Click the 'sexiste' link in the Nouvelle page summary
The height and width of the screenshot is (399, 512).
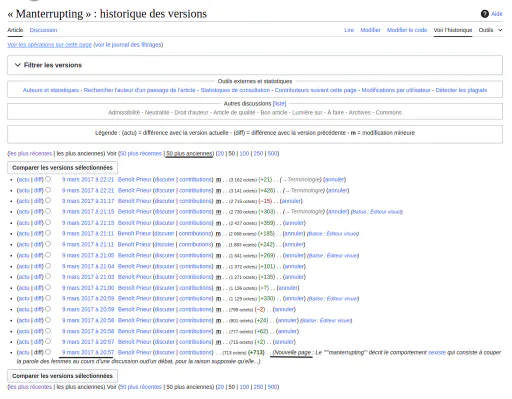437,352
